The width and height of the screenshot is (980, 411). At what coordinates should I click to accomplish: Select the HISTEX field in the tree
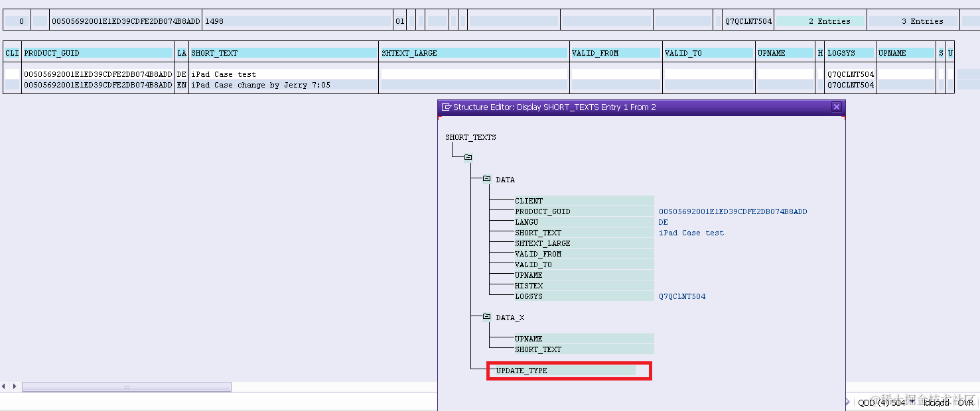tap(584, 286)
